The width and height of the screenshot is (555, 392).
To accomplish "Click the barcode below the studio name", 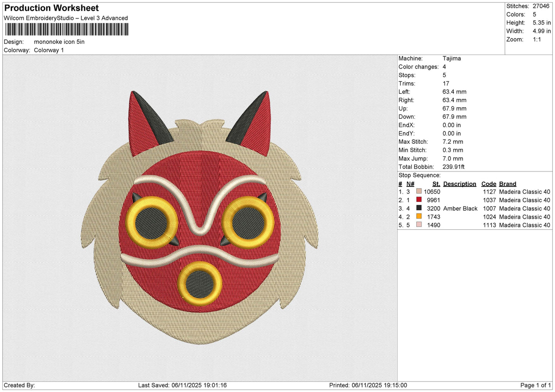I will click(67, 30).
